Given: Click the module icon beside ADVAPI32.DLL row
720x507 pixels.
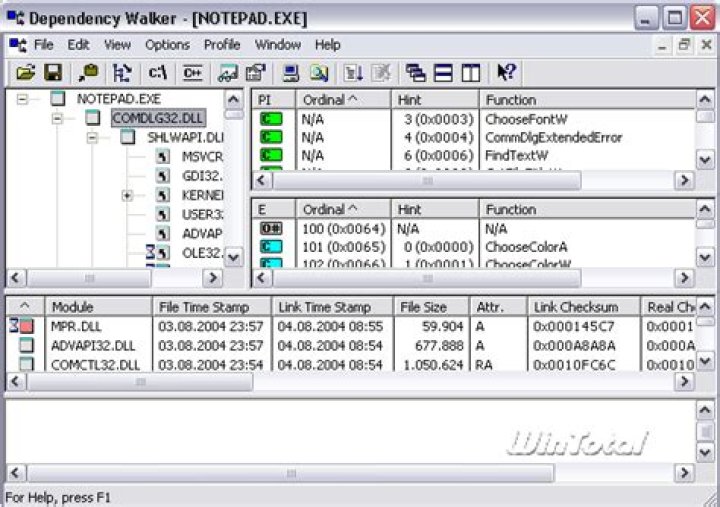Looking at the screenshot, I should [x=27, y=345].
